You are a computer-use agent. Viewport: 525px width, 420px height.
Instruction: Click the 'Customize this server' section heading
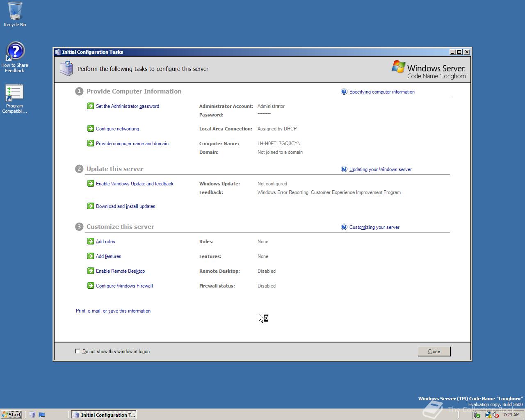[x=120, y=226]
